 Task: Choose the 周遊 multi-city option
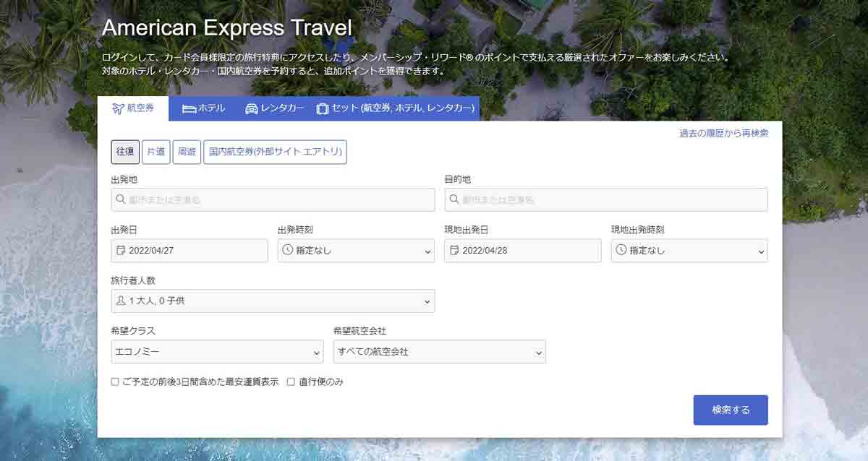click(x=187, y=152)
